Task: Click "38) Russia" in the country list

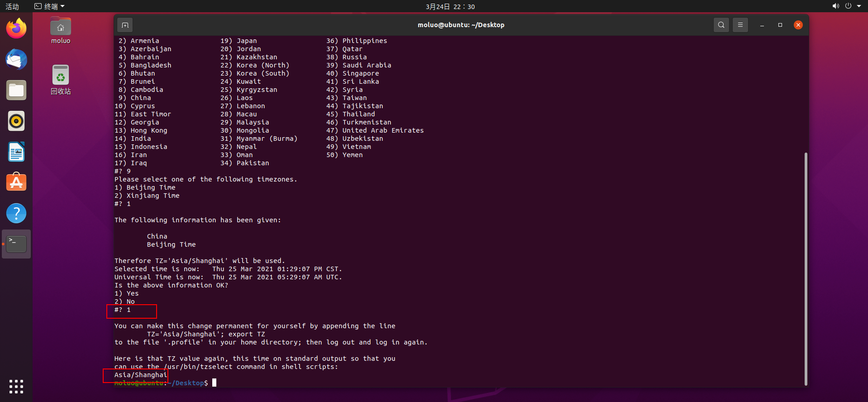Action: (x=347, y=57)
